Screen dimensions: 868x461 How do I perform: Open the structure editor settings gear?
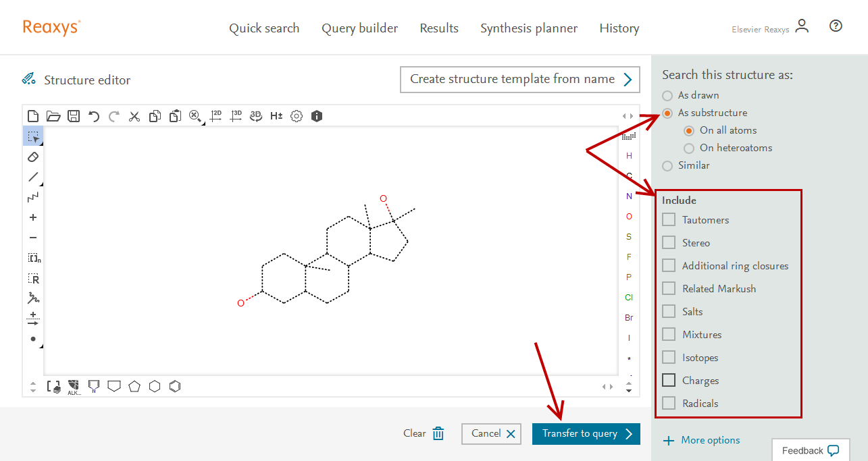(x=297, y=116)
